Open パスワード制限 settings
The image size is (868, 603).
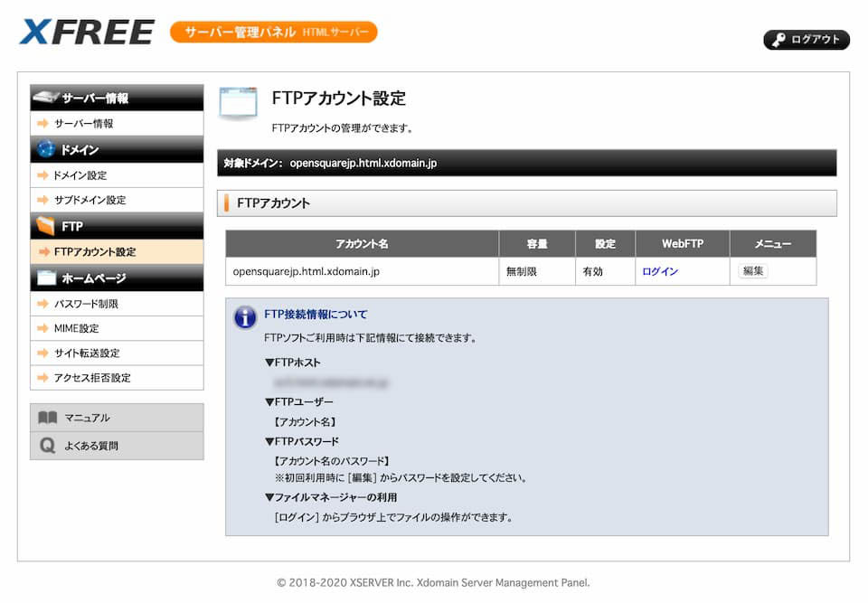pos(86,304)
